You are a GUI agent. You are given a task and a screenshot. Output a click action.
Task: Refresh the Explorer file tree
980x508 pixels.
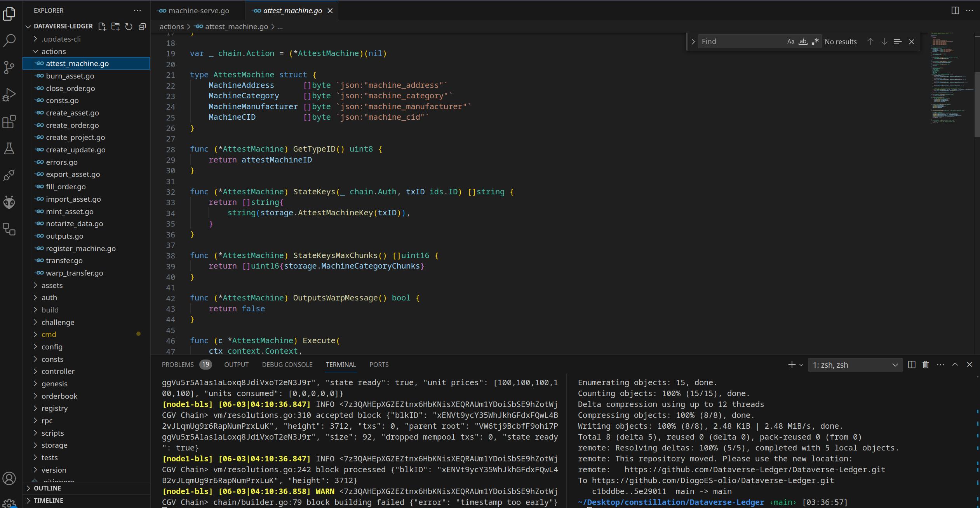pos(129,26)
